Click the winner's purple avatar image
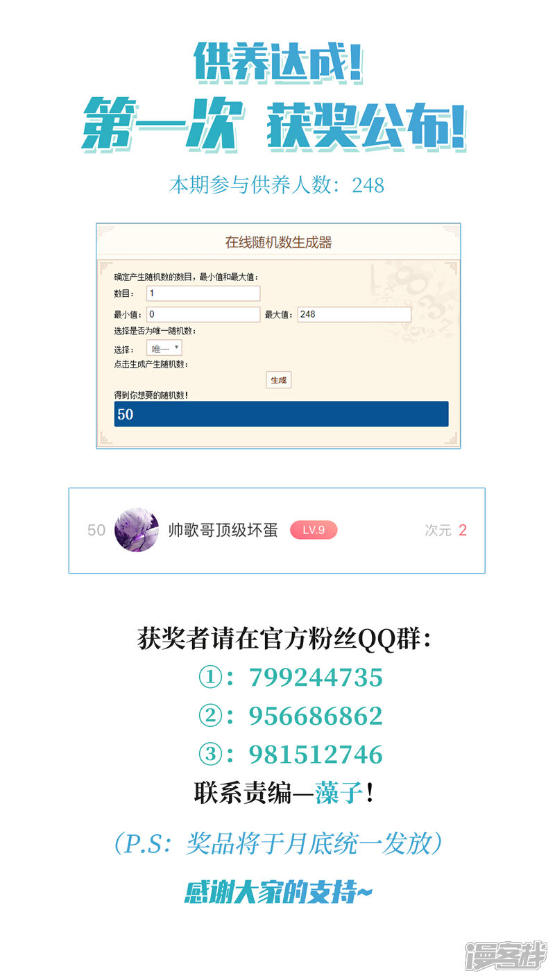 pos(136,530)
